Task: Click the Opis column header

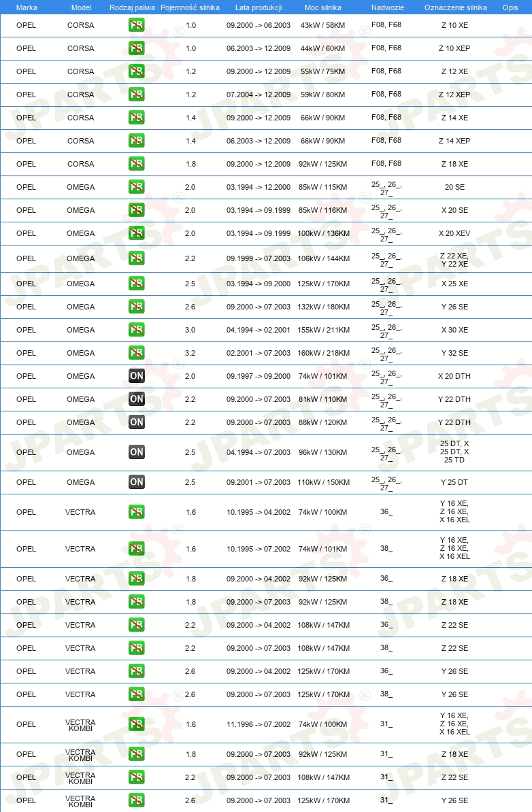Action: (x=510, y=7)
